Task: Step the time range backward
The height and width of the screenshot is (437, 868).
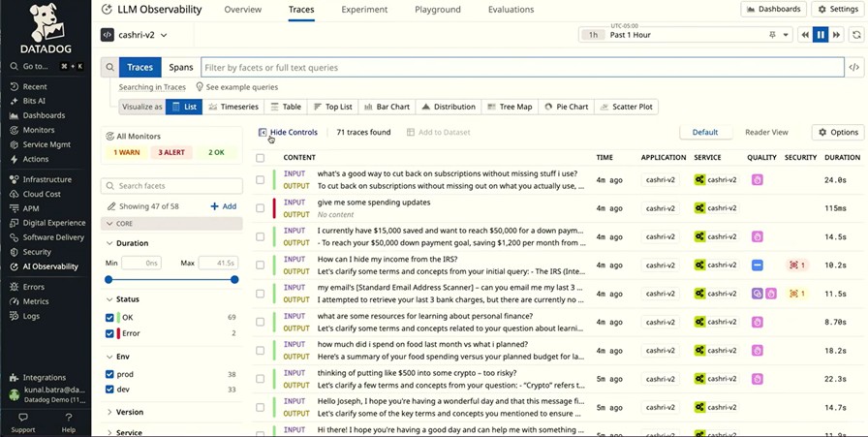Action: [805, 35]
